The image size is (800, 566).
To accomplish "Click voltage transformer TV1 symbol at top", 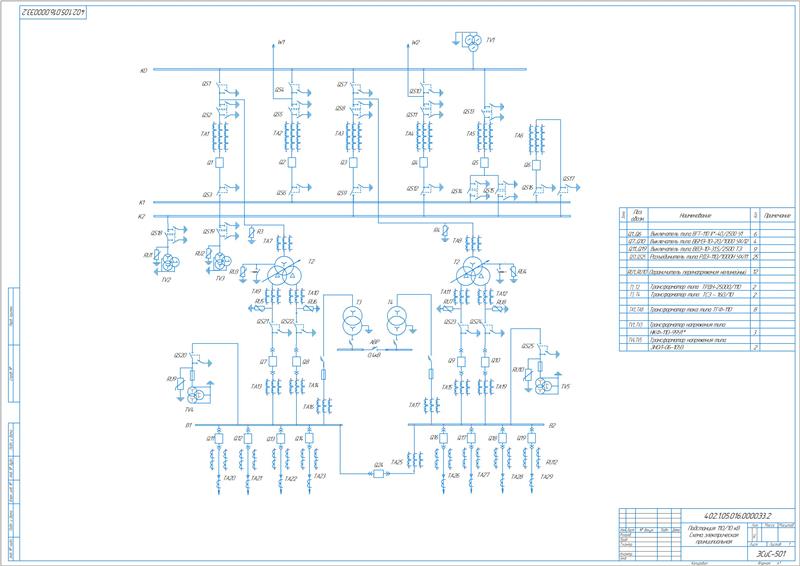I will tap(473, 42).
